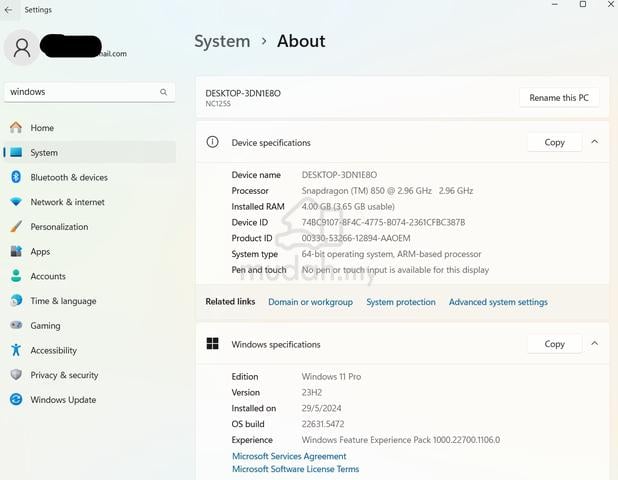Click the Windows Update sync icon

pyautogui.click(x=16, y=399)
